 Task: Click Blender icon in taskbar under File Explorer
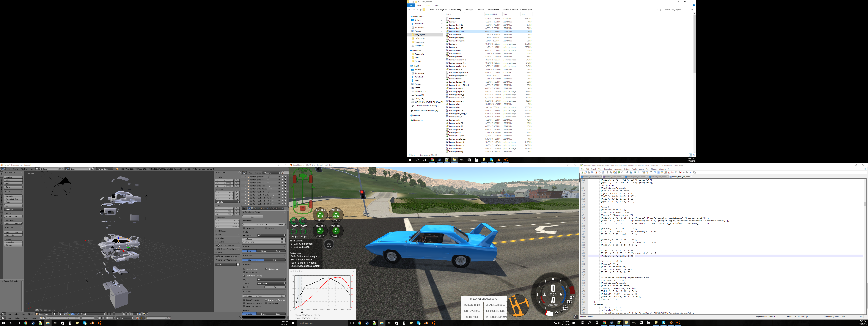pos(499,160)
